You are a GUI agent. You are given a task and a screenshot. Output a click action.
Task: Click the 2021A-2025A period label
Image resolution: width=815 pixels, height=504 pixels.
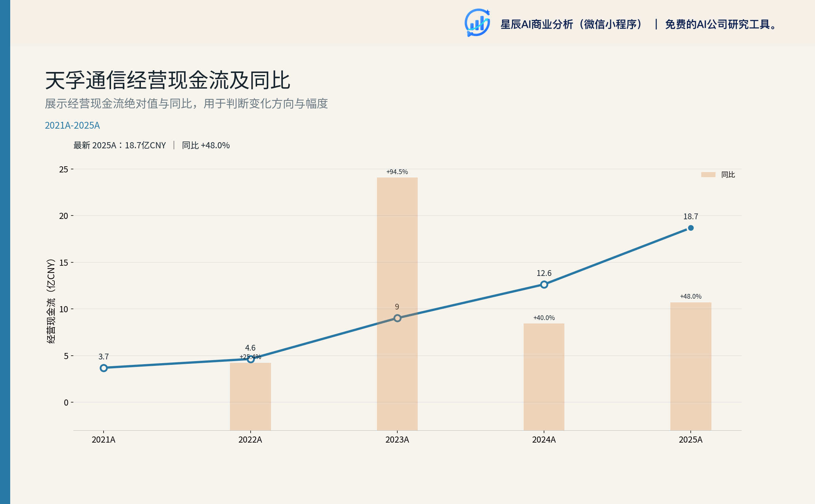point(72,125)
